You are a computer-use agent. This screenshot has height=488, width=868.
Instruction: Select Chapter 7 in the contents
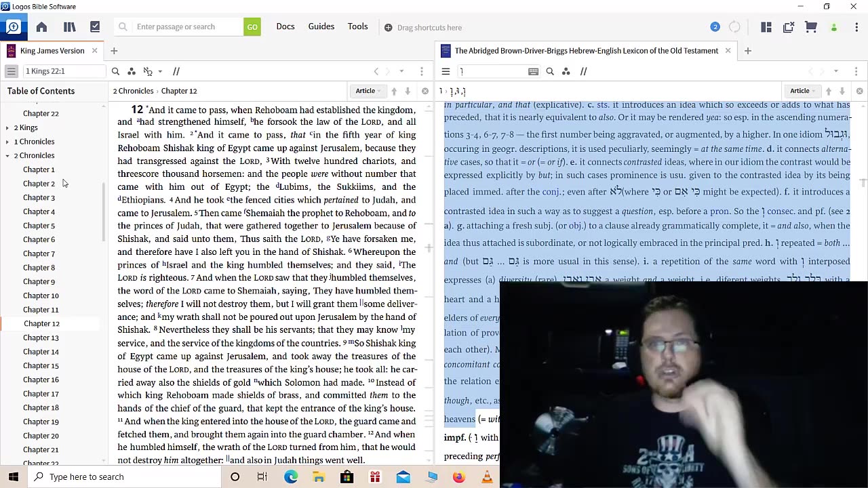(x=39, y=253)
